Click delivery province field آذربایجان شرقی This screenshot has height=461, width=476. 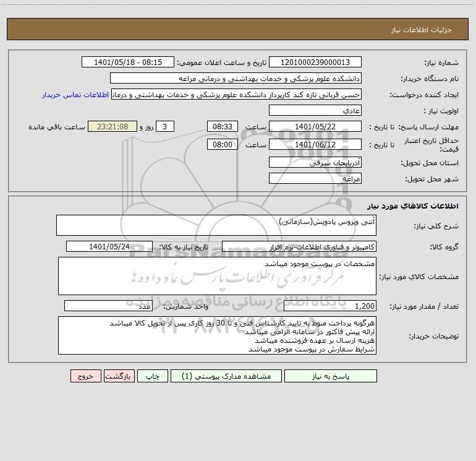point(315,162)
